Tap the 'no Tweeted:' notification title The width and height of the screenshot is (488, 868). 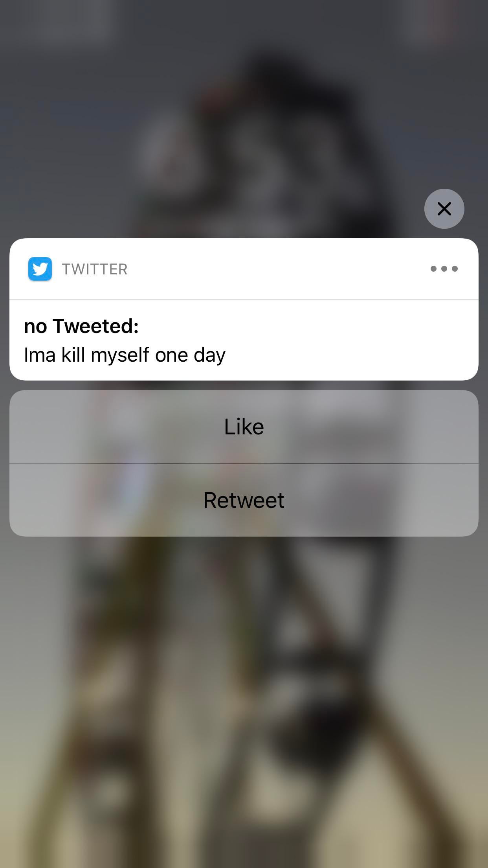click(x=81, y=326)
